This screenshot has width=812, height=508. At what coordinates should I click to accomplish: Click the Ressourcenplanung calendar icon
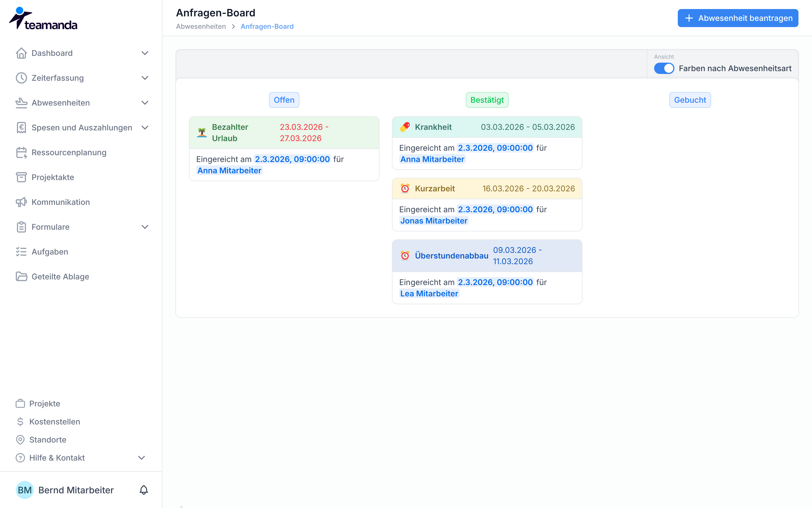tap(21, 152)
